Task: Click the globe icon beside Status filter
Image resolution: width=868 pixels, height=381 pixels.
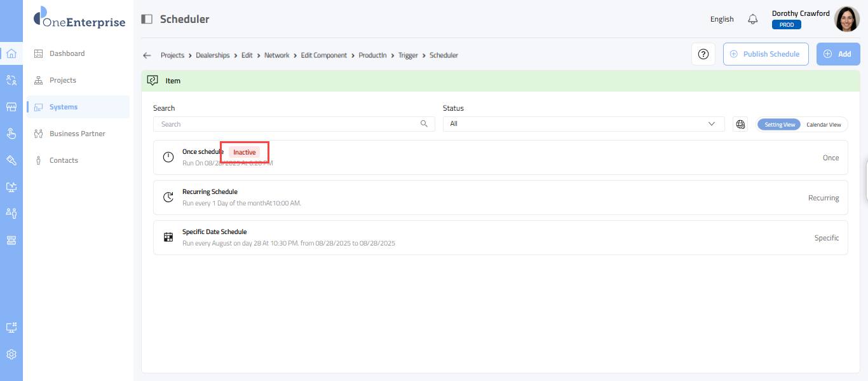Action: [740, 124]
